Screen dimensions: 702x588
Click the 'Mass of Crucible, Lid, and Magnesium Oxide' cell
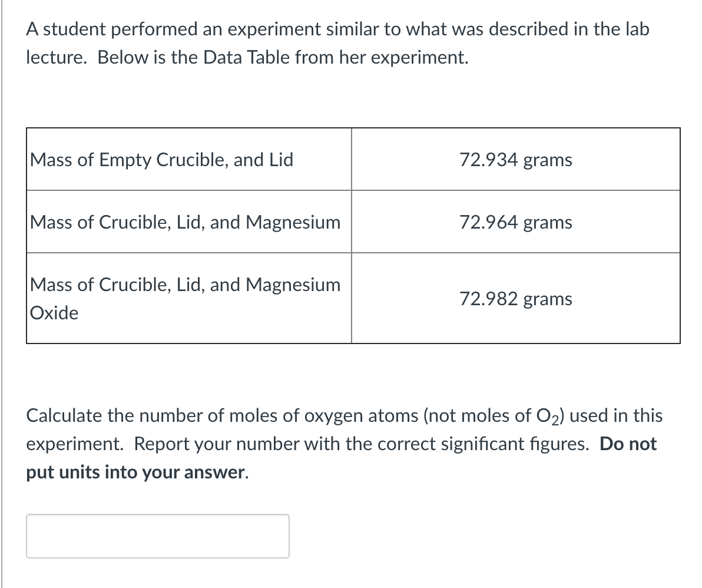(186, 299)
